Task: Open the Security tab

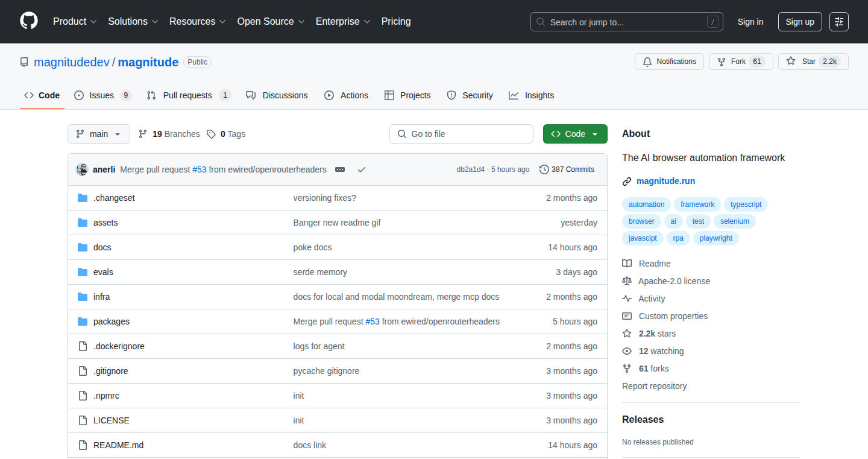Action: coord(470,95)
